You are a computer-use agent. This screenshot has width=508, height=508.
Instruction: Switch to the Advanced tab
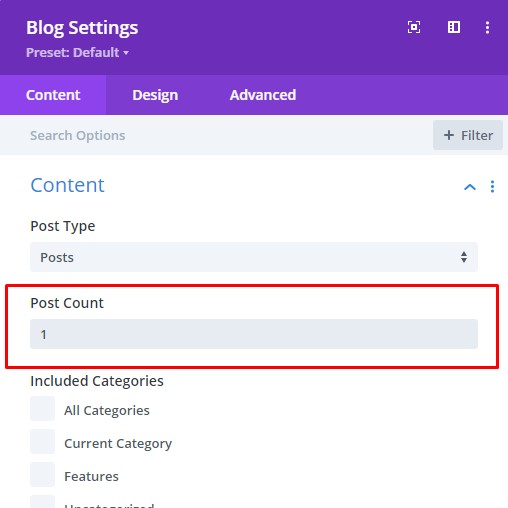[x=263, y=95]
